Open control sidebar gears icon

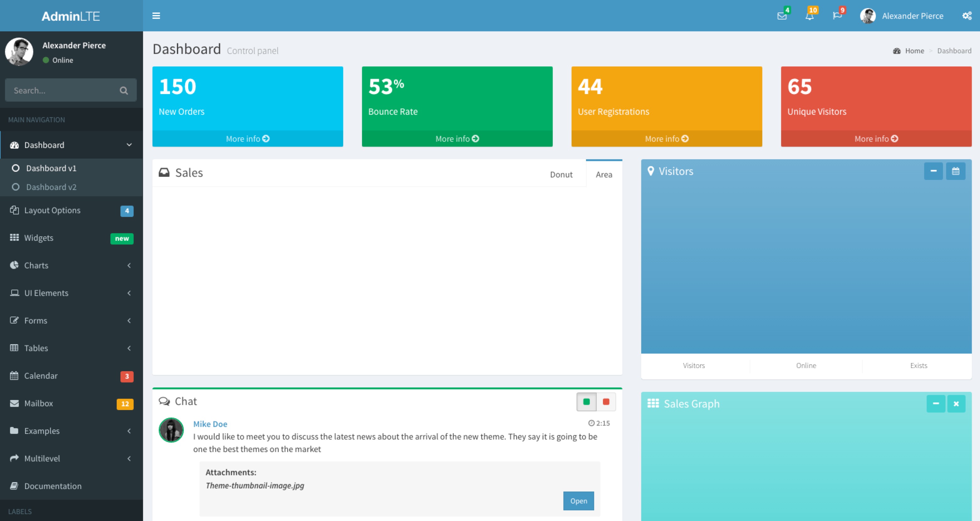tap(967, 16)
